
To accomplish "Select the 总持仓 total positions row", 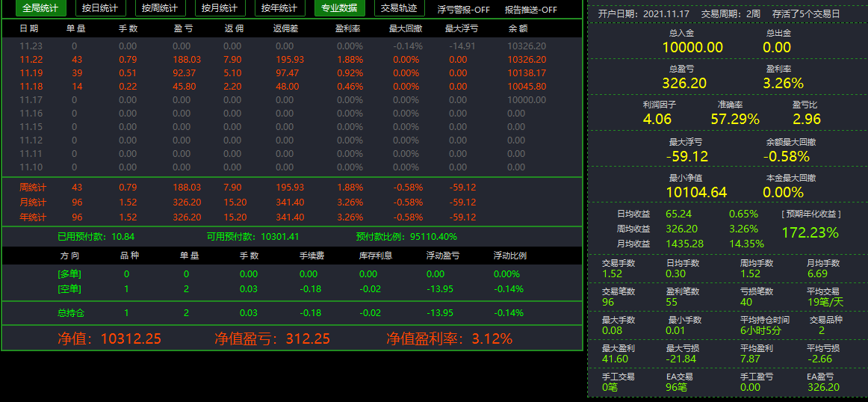I will click(292, 313).
